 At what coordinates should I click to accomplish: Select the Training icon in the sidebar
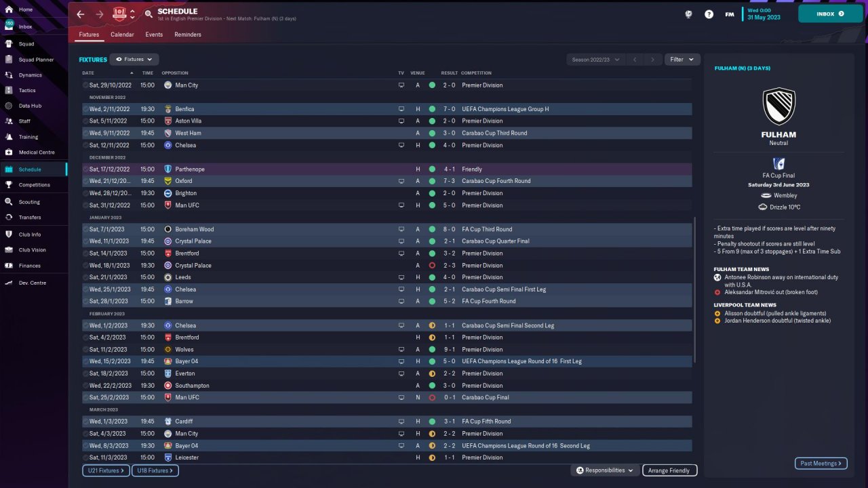point(9,137)
